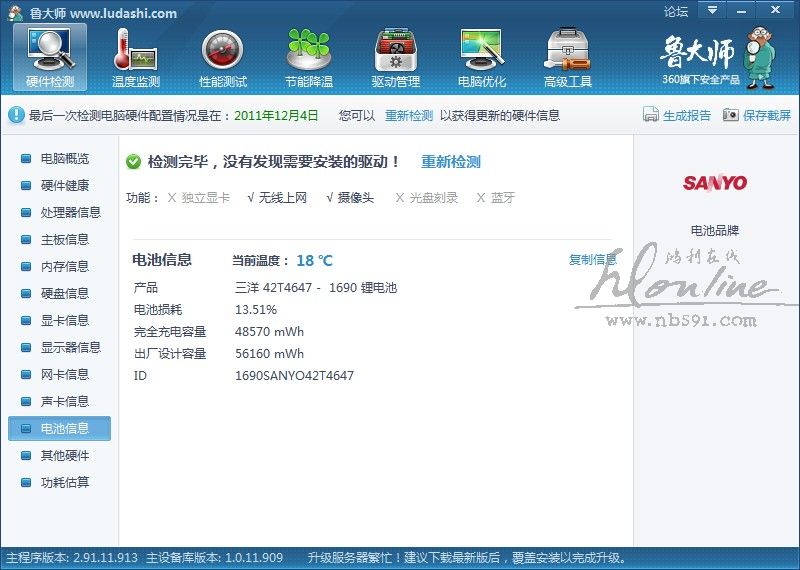The width and height of the screenshot is (800, 570).
Task: Open 节能降温 energy saving section
Action: tap(309, 58)
